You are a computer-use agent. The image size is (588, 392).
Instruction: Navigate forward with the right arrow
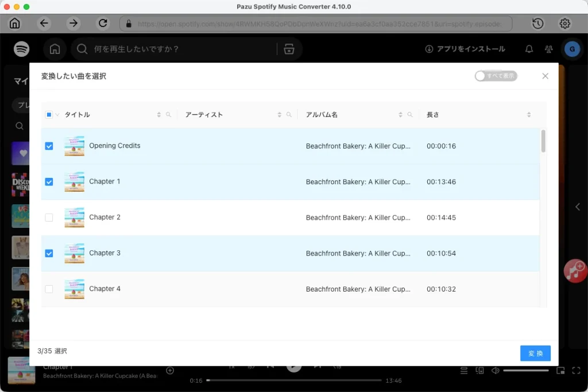coord(73,23)
